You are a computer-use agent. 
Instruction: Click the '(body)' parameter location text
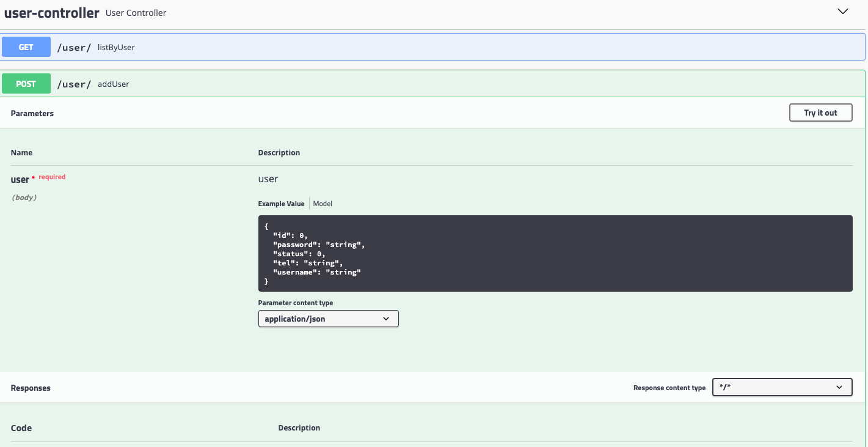point(24,198)
